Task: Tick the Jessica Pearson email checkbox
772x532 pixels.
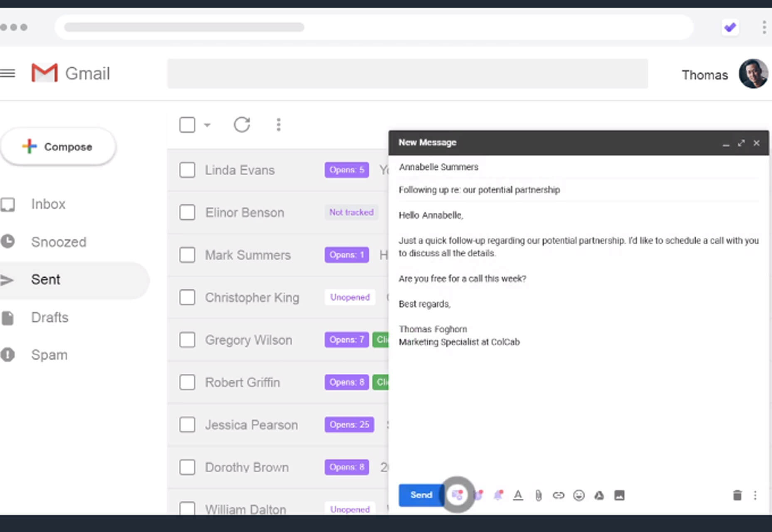Action: (x=187, y=424)
